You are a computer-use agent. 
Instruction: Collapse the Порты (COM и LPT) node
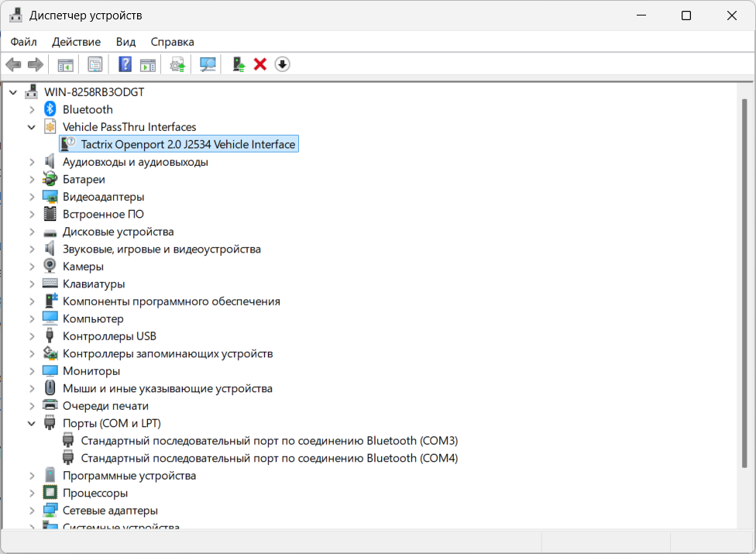click(32, 423)
